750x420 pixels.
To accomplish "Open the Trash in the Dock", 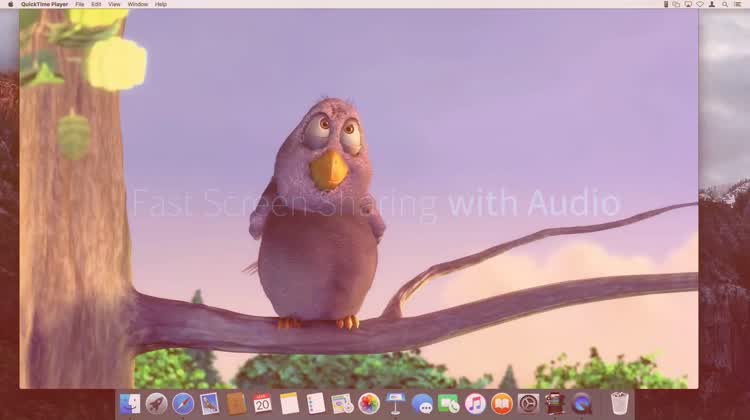I will pos(619,403).
